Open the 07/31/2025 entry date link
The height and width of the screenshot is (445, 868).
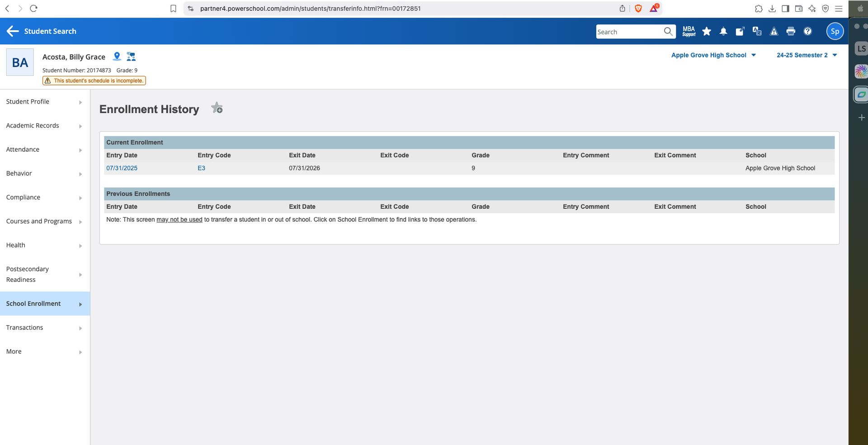(x=122, y=168)
